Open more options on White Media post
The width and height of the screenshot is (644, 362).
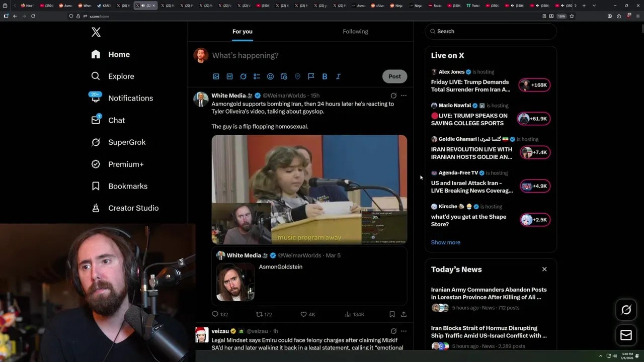pyautogui.click(x=404, y=96)
